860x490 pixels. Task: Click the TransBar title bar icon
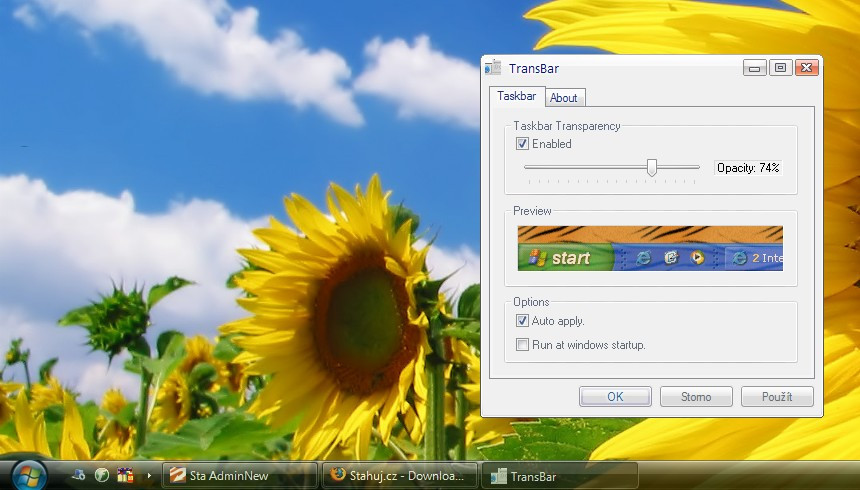tap(493, 67)
